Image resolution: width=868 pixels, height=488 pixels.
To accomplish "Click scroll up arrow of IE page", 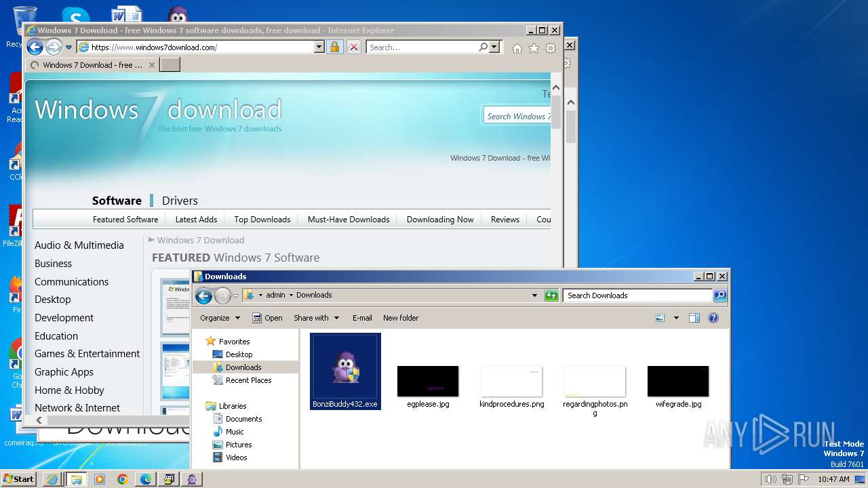I will click(556, 88).
